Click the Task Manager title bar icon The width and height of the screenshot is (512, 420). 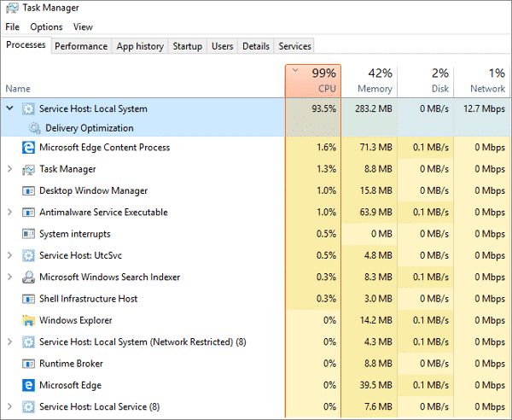(12, 8)
